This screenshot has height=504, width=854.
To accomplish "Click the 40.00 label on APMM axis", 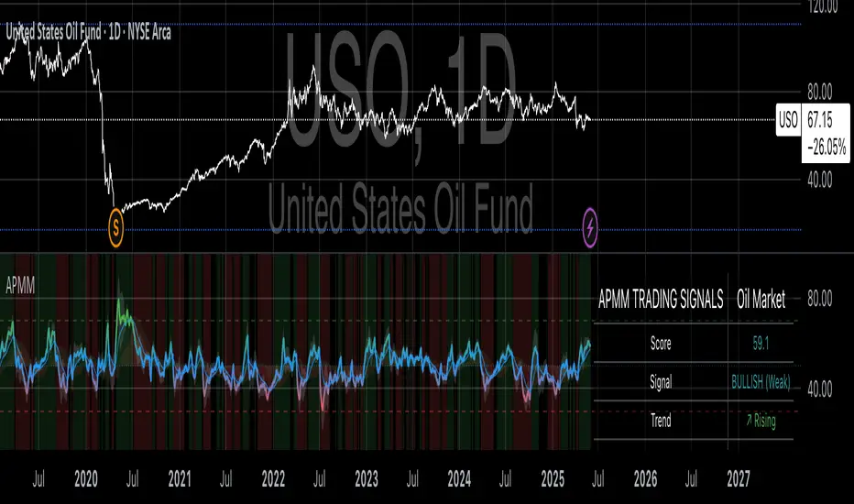I will (x=820, y=389).
